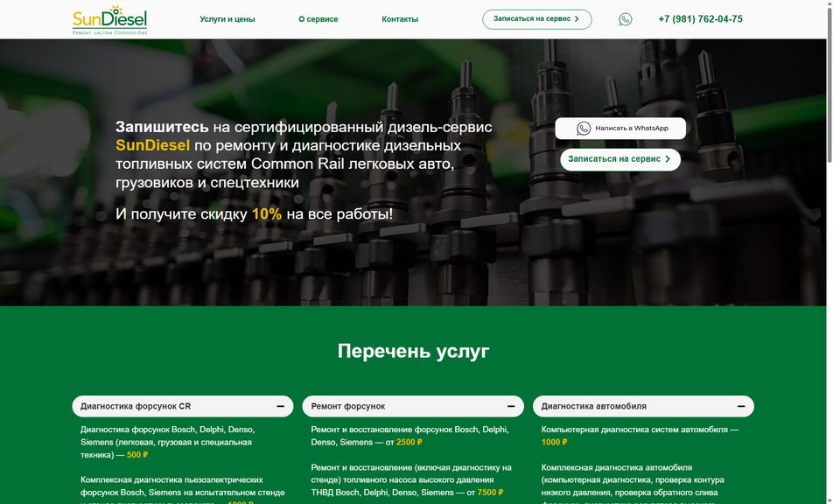Click the 10% discount text

point(267,214)
